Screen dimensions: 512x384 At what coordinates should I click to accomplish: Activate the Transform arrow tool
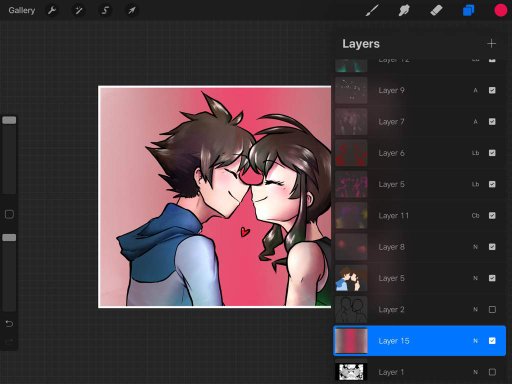pos(132,10)
